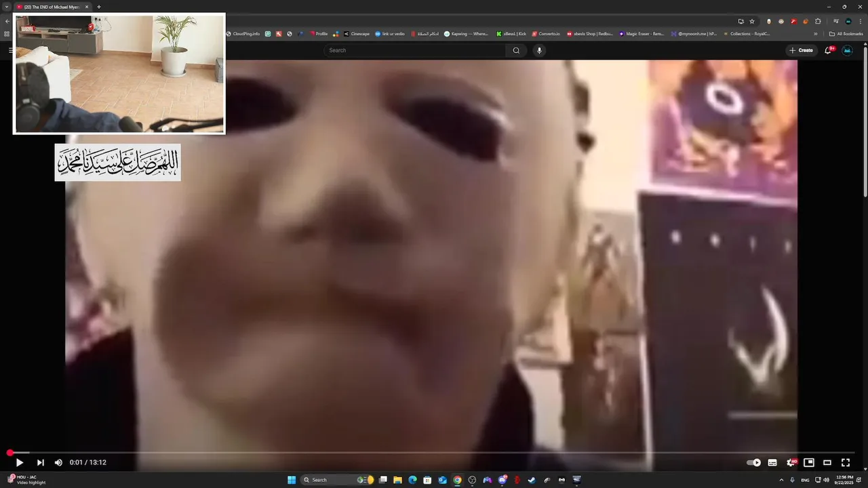Go back to the previous page

tap(7, 21)
